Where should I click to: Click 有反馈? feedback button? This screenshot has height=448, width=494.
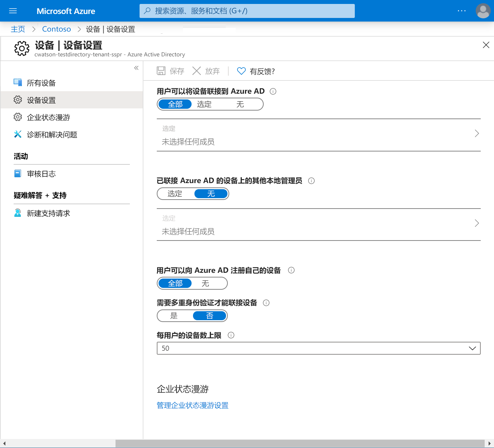point(256,71)
